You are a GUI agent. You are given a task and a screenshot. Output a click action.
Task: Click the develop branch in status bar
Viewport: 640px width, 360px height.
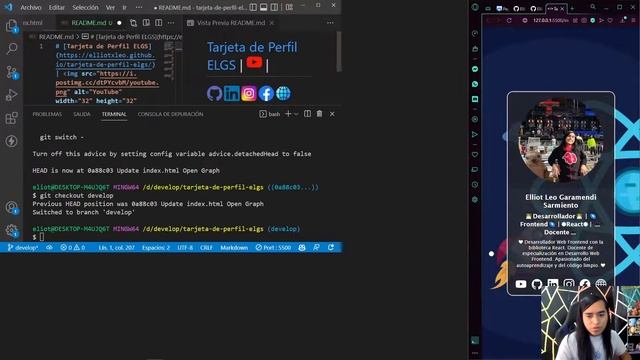23,247
